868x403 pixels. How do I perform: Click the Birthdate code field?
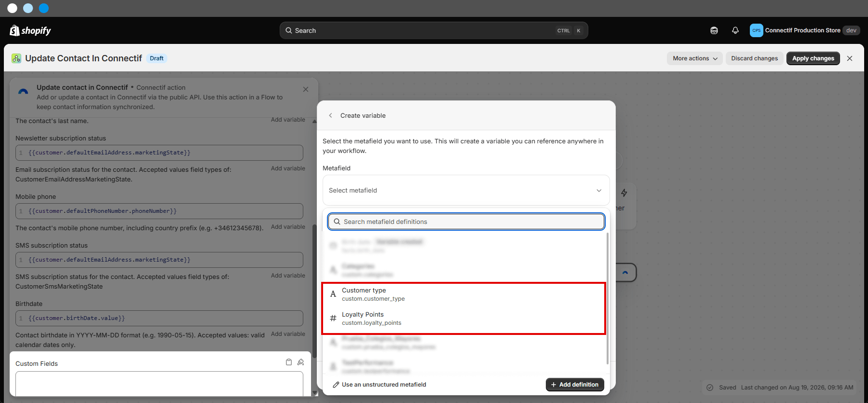tap(159, 318)
